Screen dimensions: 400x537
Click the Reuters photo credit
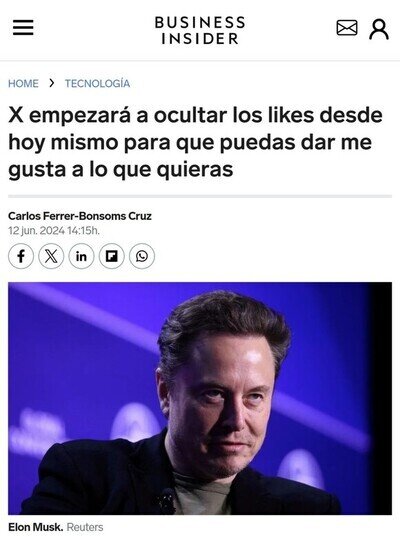[x=85, y=527]
